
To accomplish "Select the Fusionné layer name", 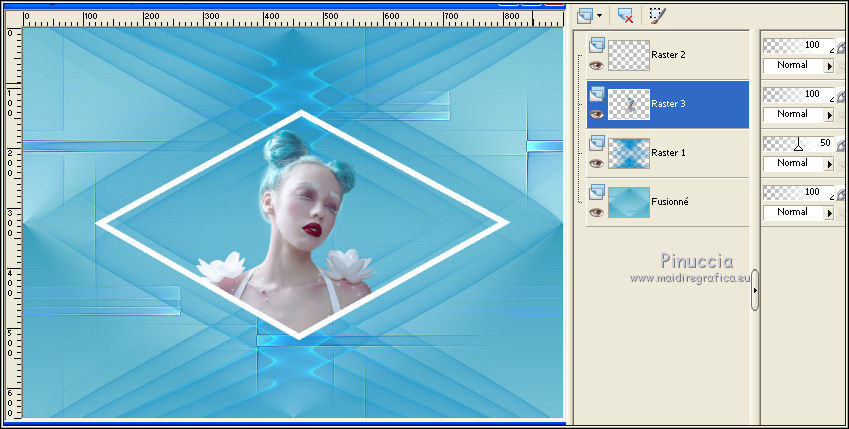I will 670,202.
